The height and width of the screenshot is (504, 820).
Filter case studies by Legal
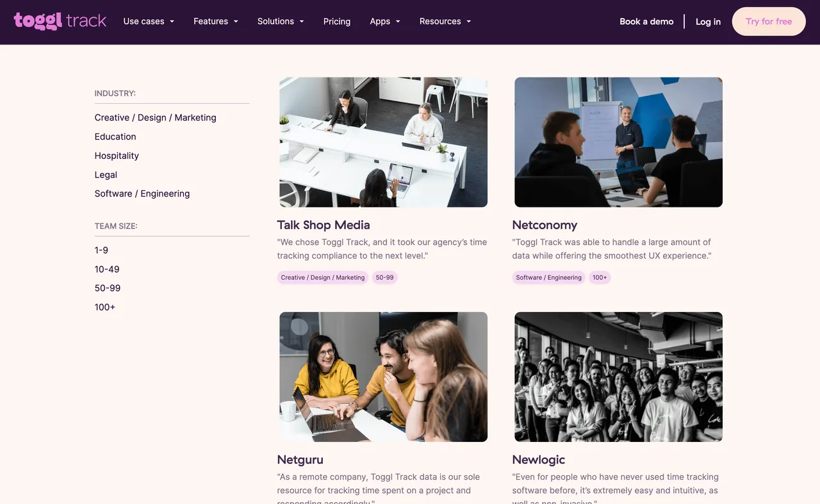click(106, 175)
